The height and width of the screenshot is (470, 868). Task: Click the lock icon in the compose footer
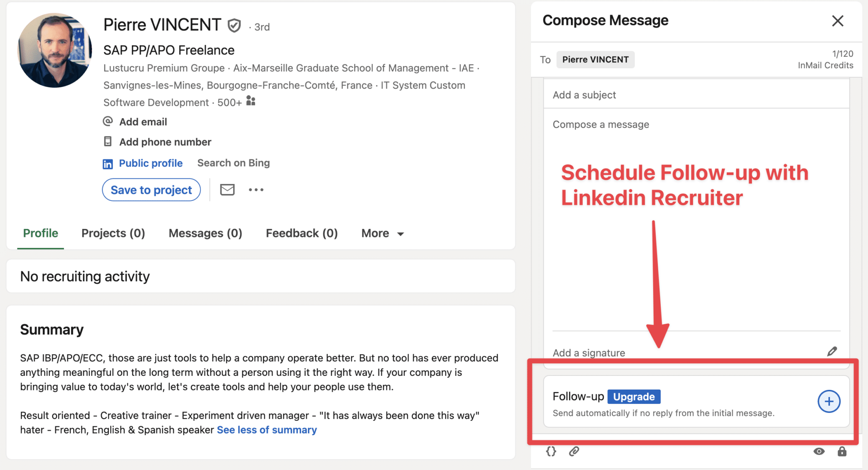click(841, 452)
